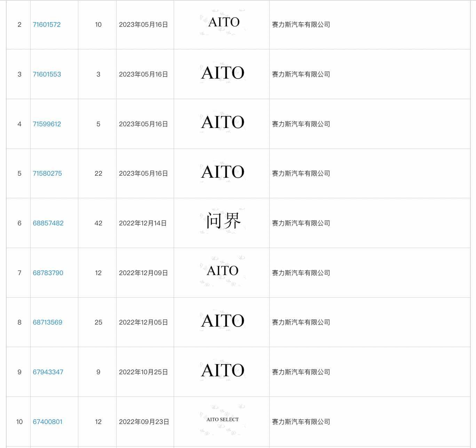Open trademark application 68713569
This screenshot has width=476, height=448.
click(x=47, y=322)
